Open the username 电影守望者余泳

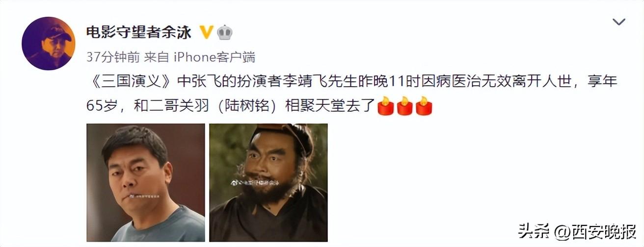(139, 32)
